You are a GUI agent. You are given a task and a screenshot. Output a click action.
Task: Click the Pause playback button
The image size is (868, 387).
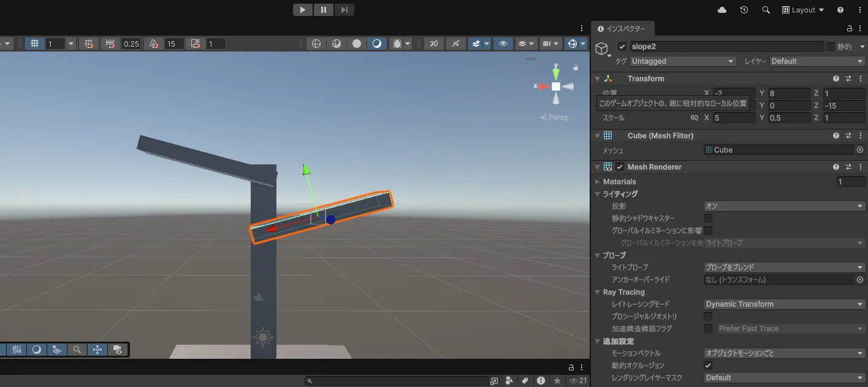pos(323,10)
